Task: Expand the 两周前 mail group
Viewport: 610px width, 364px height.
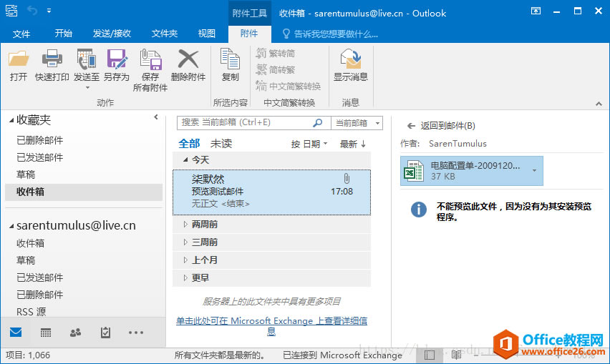Action: tap(186, 225)
